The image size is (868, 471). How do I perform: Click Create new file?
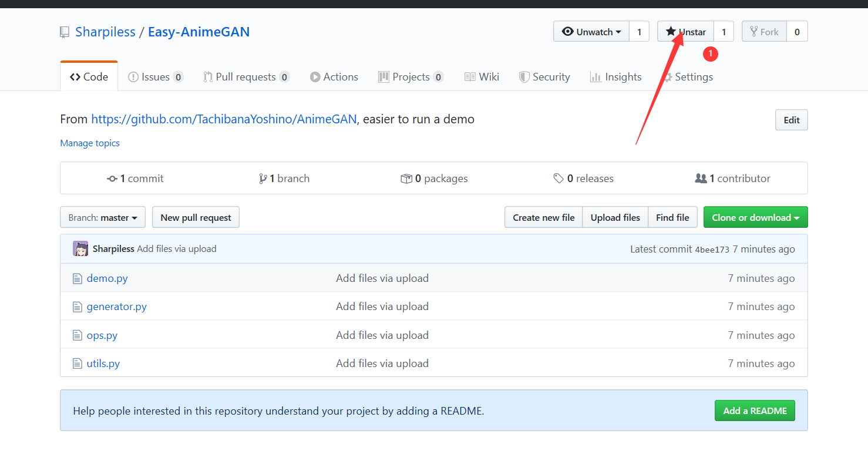(x=543, y=217)
